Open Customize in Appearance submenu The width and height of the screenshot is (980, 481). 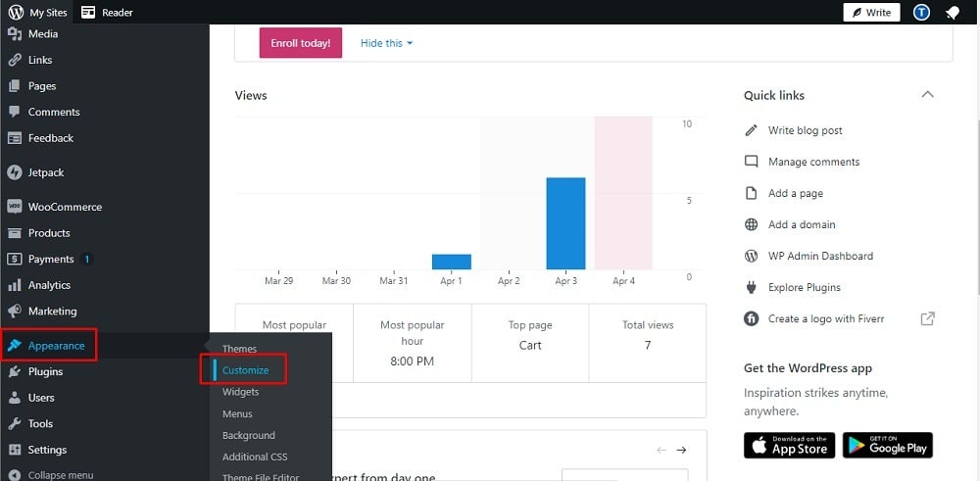[245, 370]
